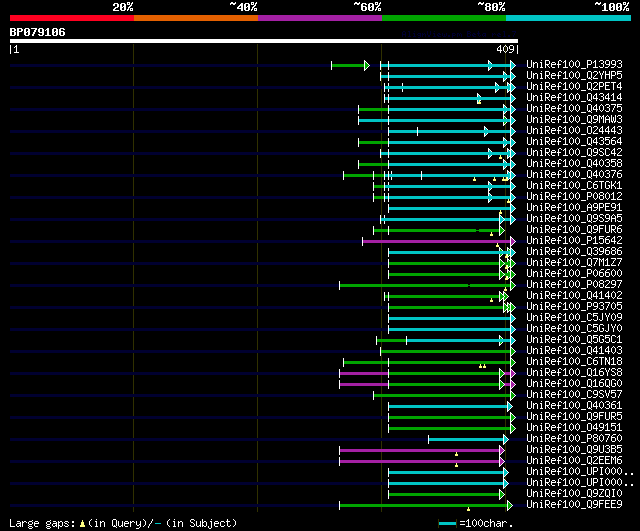
Task: Select the UniRef100_C5JY09 label
Action: 574,318
